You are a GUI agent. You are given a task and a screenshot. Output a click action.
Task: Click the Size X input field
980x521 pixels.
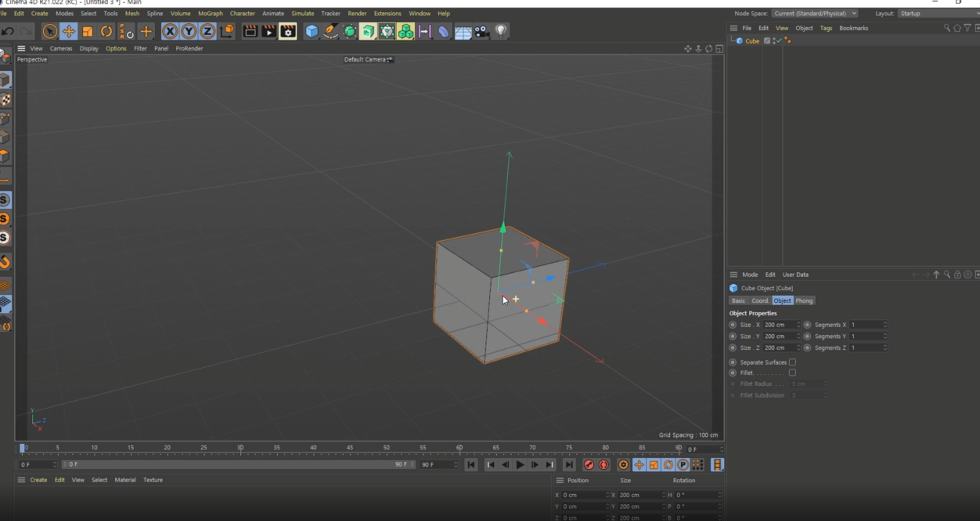(x=779, y=325)
